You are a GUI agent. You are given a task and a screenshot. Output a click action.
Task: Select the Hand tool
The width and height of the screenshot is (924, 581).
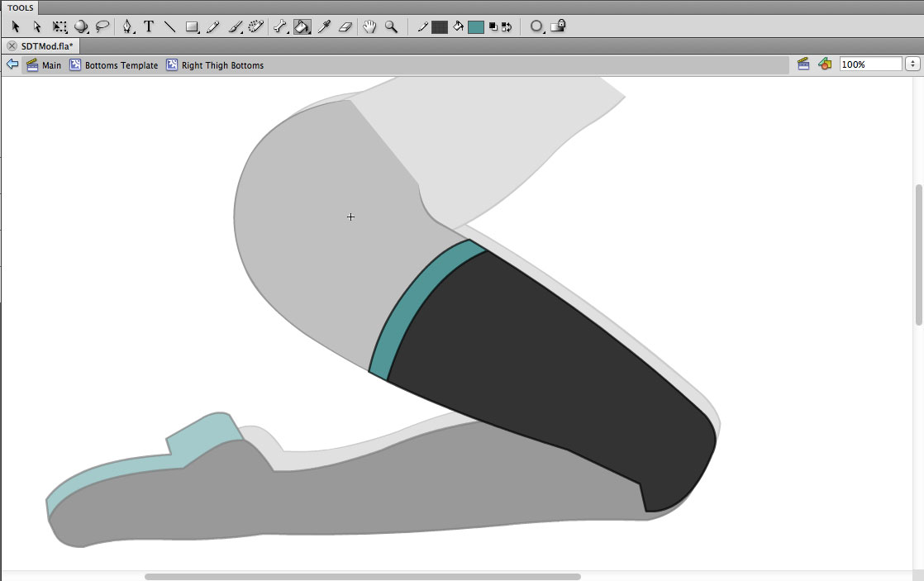(369, 26)
